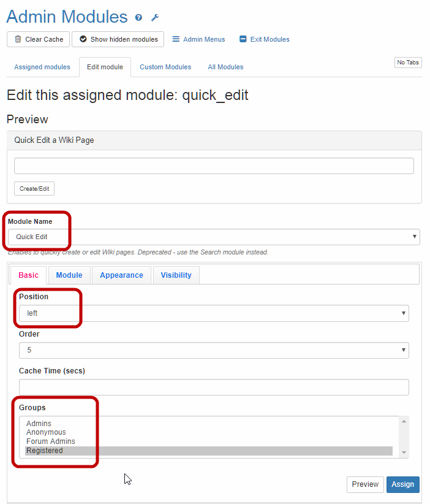This screenshot has width=430, height=504.
Task: Select Anonymous in Groups list
Action: coord(46,432)
